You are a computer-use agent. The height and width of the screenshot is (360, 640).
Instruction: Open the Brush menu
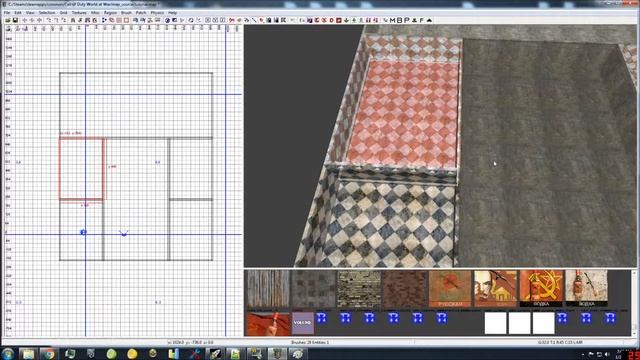point(126,13)
